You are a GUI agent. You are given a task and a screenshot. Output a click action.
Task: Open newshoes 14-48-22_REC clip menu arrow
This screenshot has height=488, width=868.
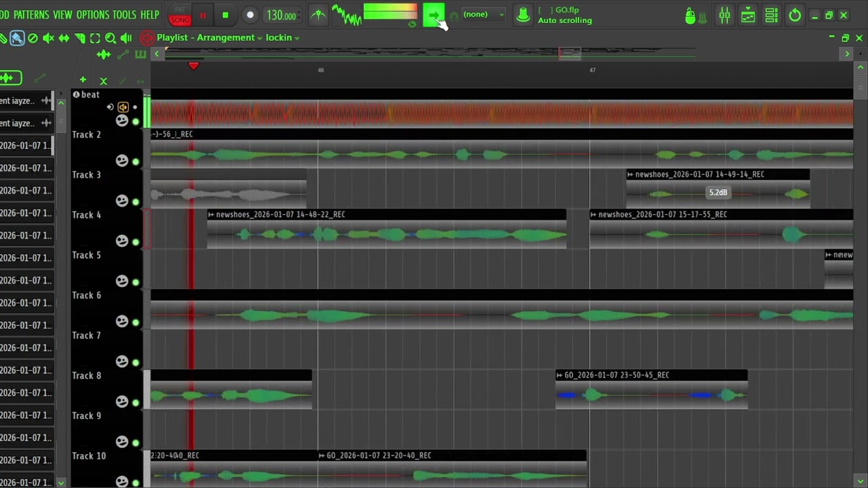pos(211,215)
